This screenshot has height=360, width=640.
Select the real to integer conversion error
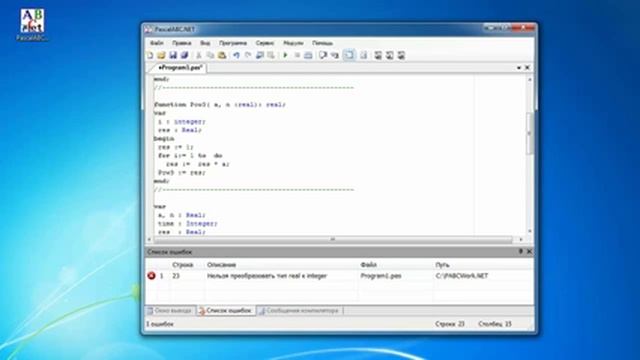pos(267,276)
